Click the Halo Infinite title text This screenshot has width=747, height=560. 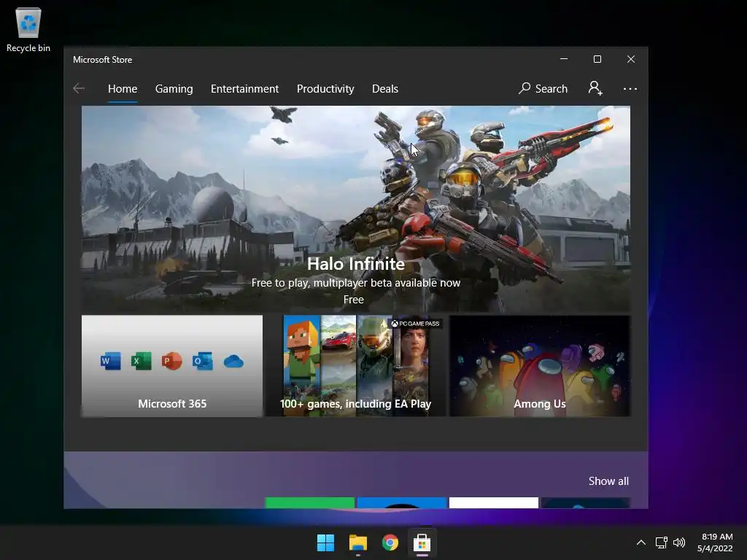(356, 264)
